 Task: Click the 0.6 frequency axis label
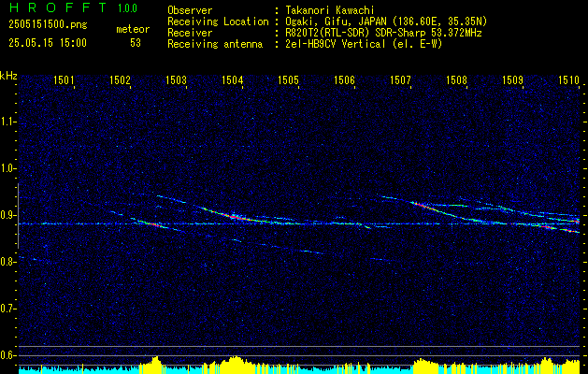pyautogui.click(x=7, y=355)
